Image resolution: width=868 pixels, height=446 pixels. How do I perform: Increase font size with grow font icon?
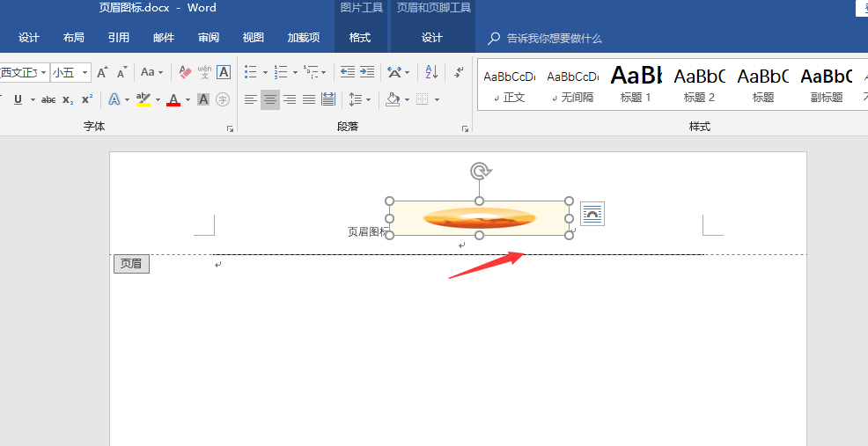102,72
